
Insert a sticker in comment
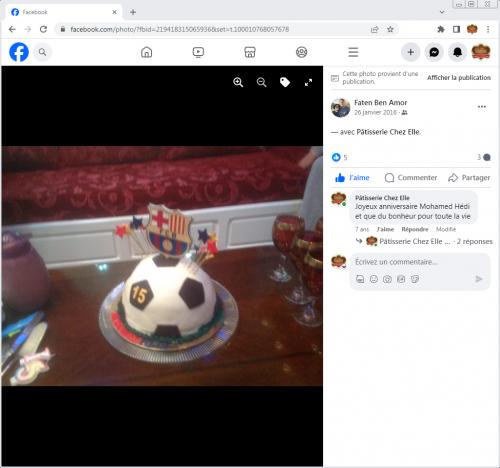[x=415, y=279]
